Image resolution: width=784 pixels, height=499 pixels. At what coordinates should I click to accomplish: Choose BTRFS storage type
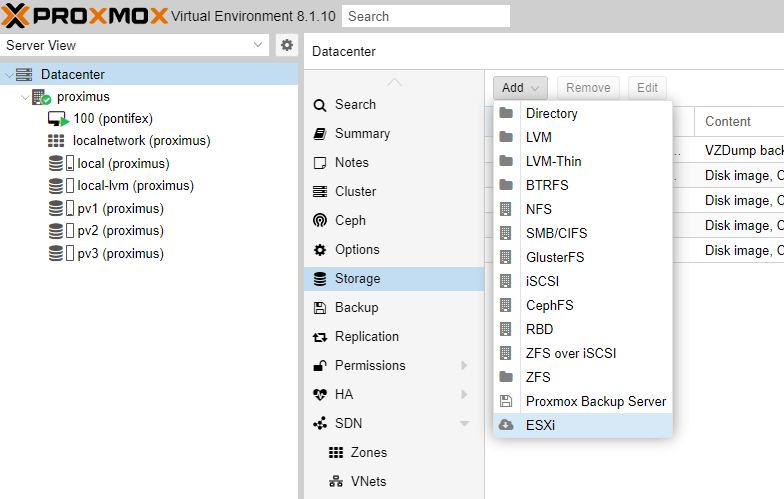tap(582, 186)
